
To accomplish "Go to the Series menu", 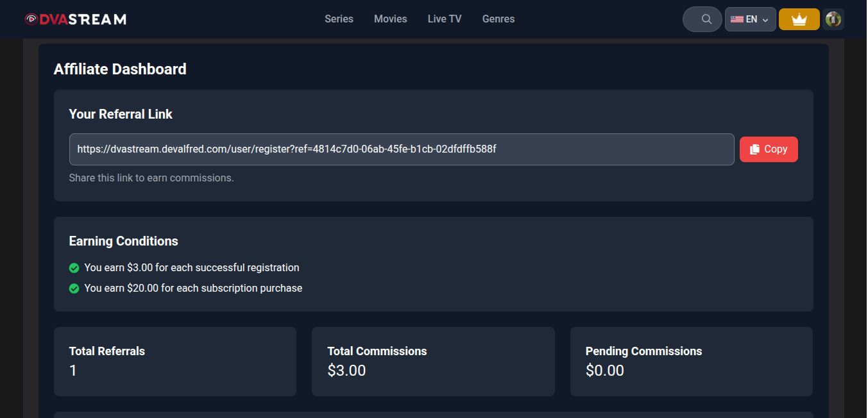I will (x=339, y=19).
